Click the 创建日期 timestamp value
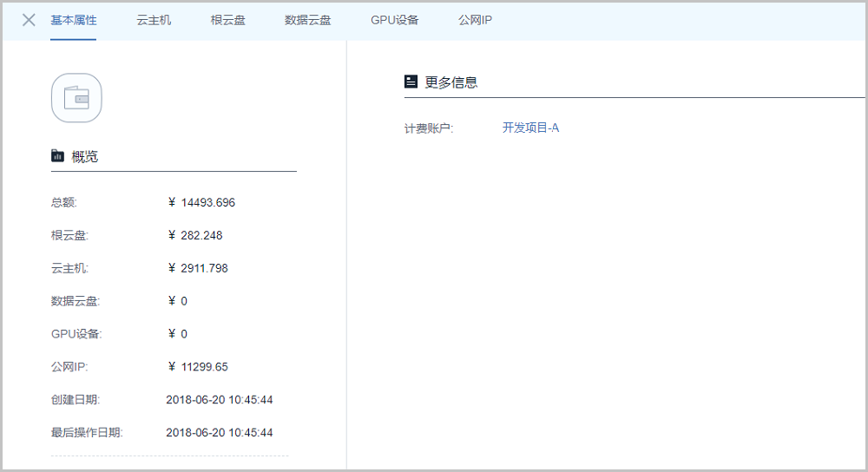Viewport: 868px width, 472px height. point(219,400)
